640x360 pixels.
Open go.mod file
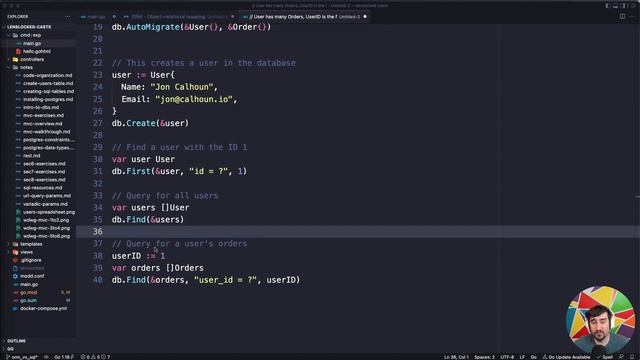point(29,293)
